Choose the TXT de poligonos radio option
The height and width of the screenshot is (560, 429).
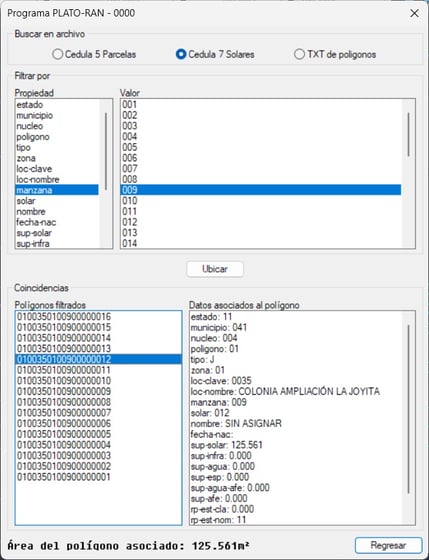tap(335, 54)
